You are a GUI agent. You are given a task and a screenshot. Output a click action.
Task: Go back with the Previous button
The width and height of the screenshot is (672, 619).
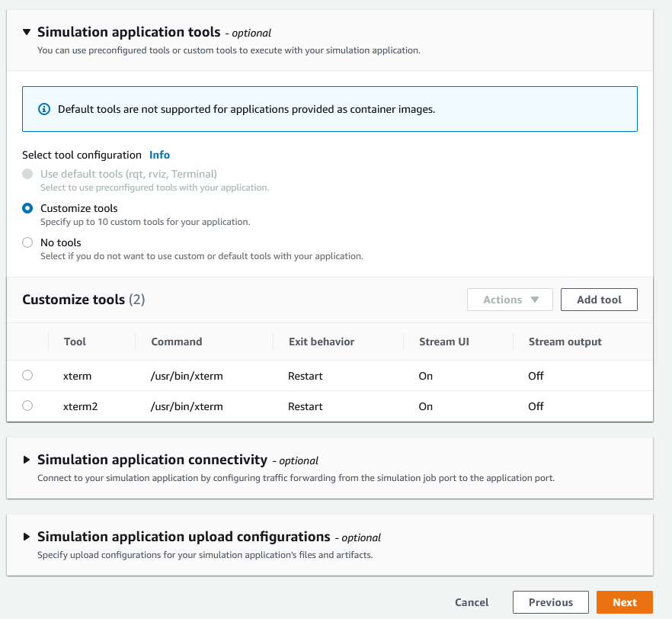tap(550, 602)
